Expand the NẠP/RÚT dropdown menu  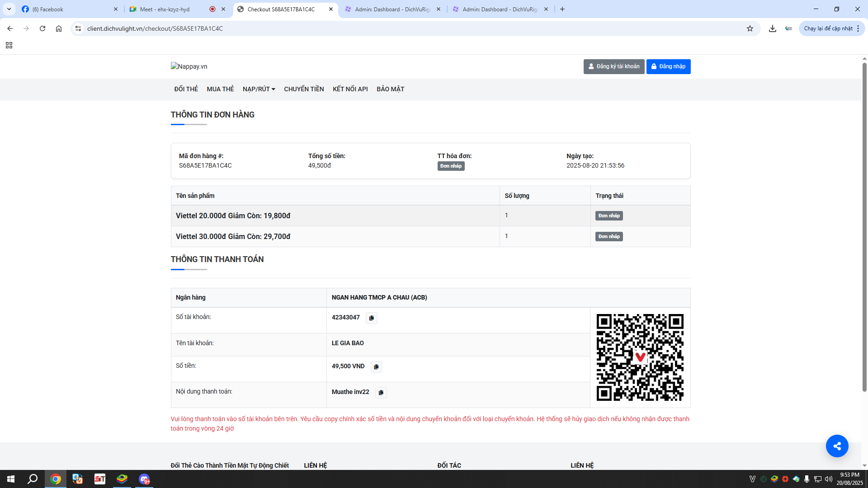pos(259,89)
